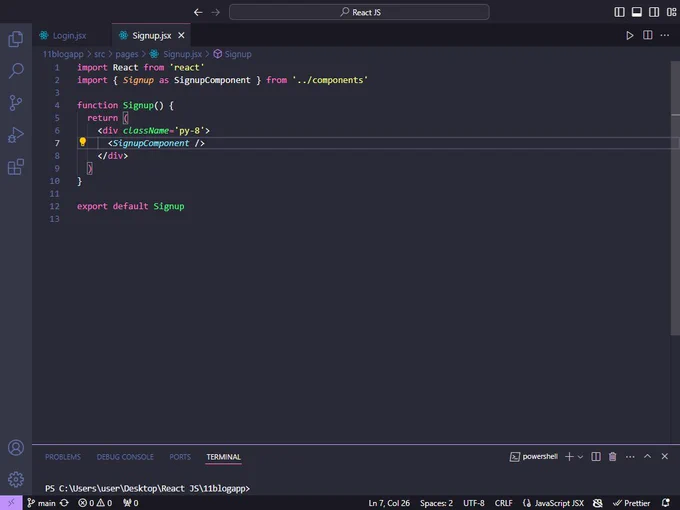The width and height of the screenshot is (680, 510).
Task: Click pages in the breadcrumb
Action: click(127, 54)
